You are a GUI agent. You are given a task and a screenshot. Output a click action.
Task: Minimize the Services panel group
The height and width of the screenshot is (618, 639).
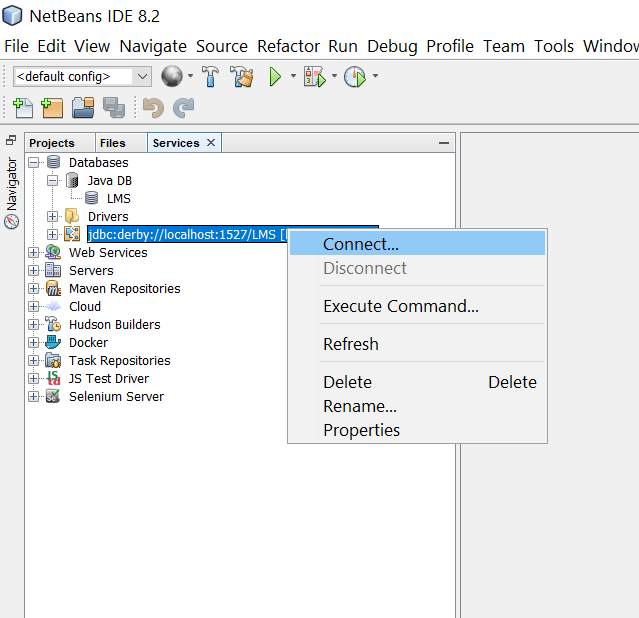pyautogui.click(x=444, y=143)
